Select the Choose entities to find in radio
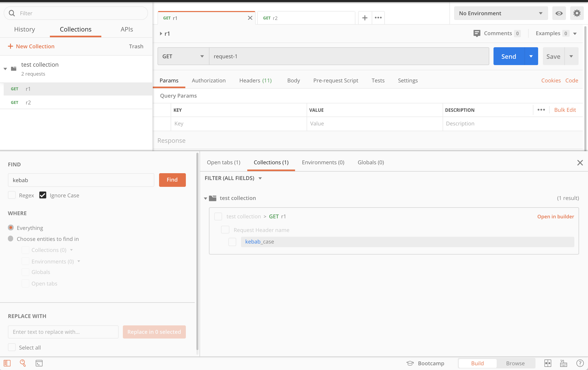588x370 pixels. click(x=11, y=239)
